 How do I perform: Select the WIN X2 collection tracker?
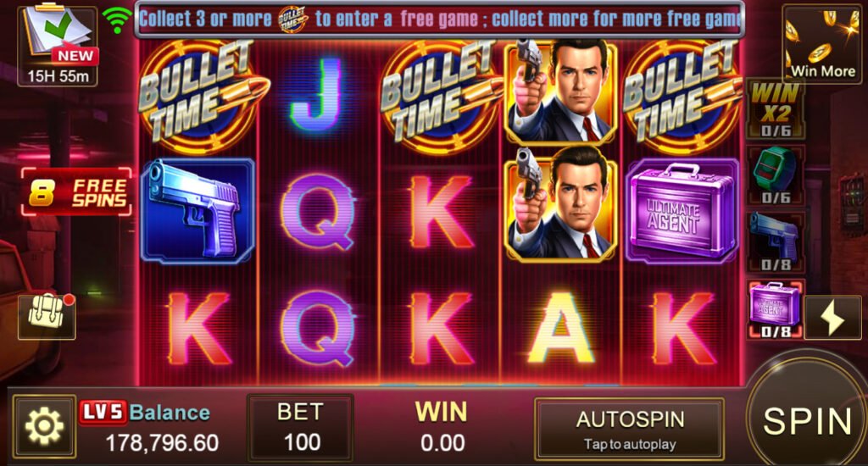[775, 109]
